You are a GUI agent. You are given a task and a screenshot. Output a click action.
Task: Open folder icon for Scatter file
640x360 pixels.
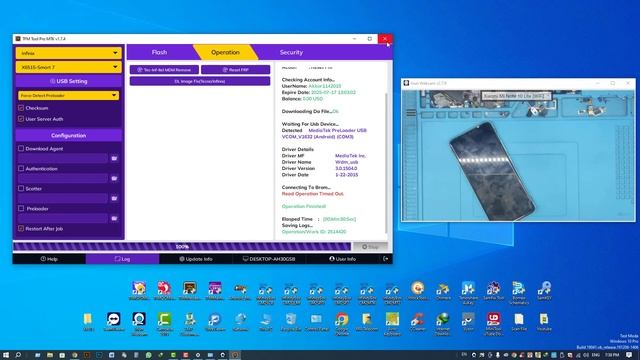coord(114,198)
